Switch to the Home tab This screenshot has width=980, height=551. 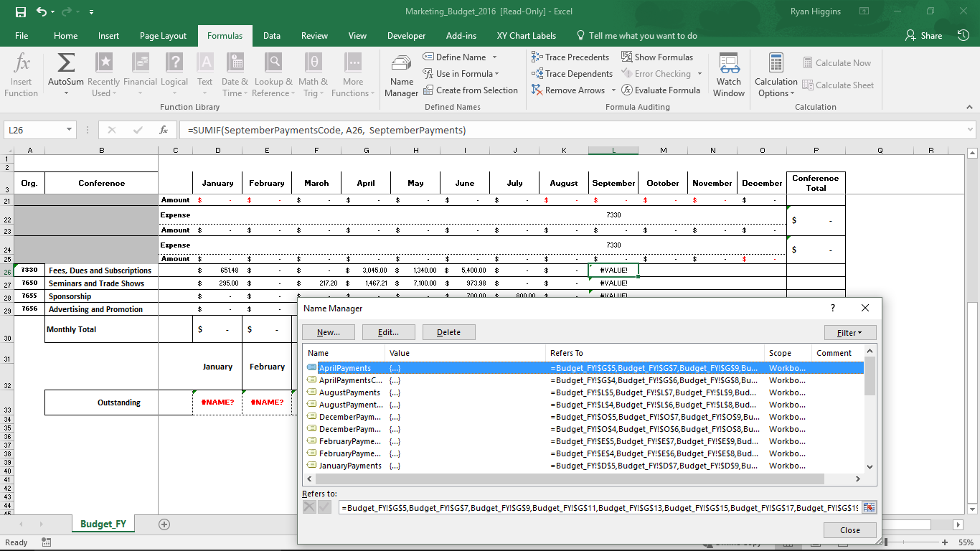coord(65,36)
